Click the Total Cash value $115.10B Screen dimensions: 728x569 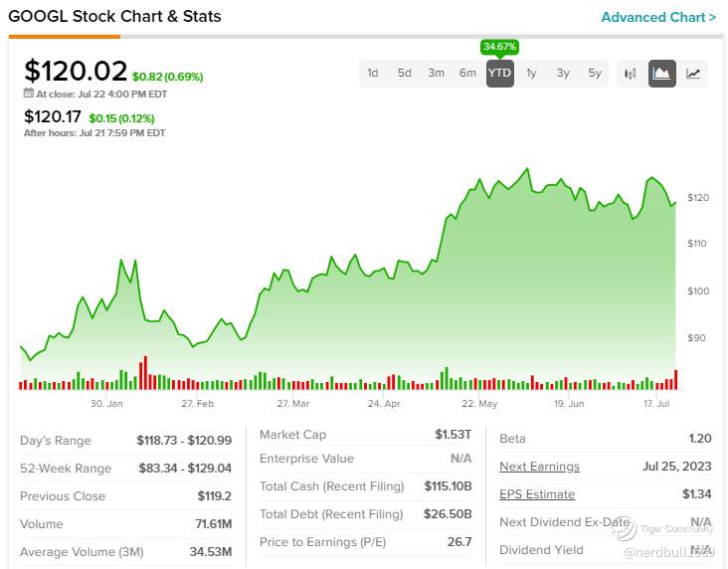coord(448,486)
